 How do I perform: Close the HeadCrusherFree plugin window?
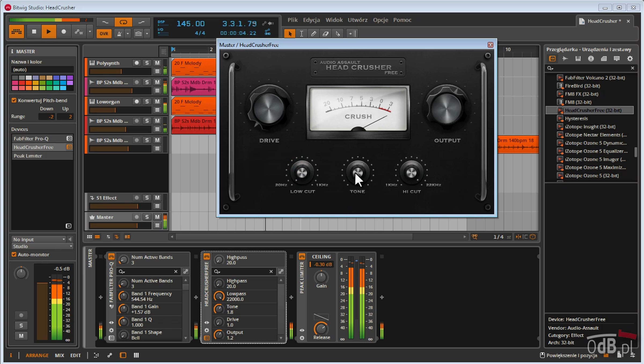click(490, 45)
